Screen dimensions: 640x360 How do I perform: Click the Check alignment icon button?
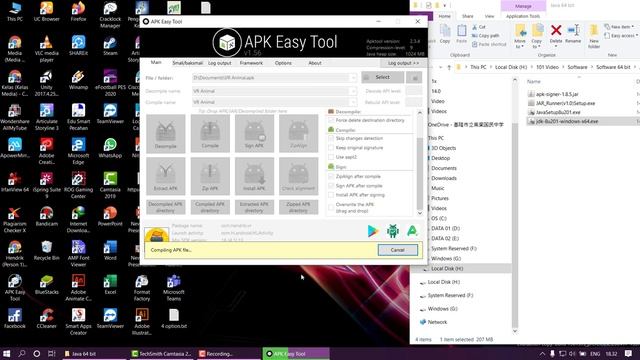(298, 176)
